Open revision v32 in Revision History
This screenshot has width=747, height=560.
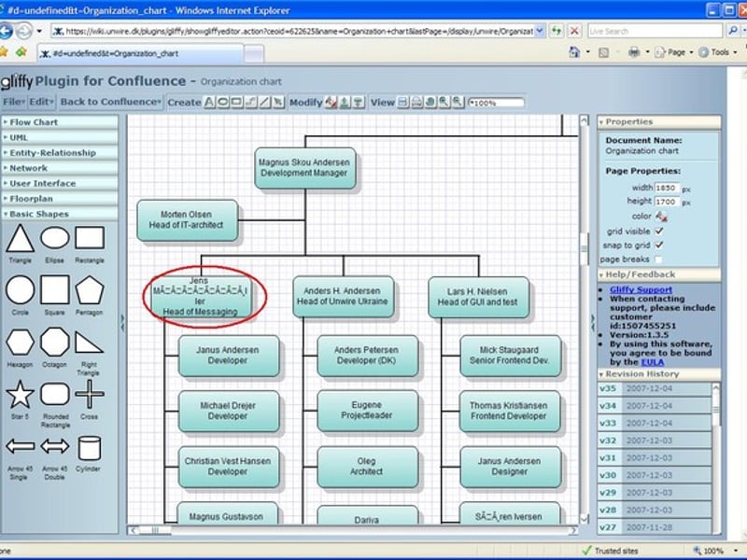(x=655, y=441)
